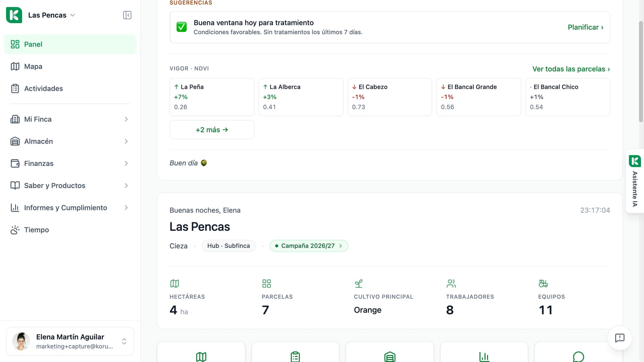Click the Hub · Subfinca badge
The image size is (644, 362).
228,246
